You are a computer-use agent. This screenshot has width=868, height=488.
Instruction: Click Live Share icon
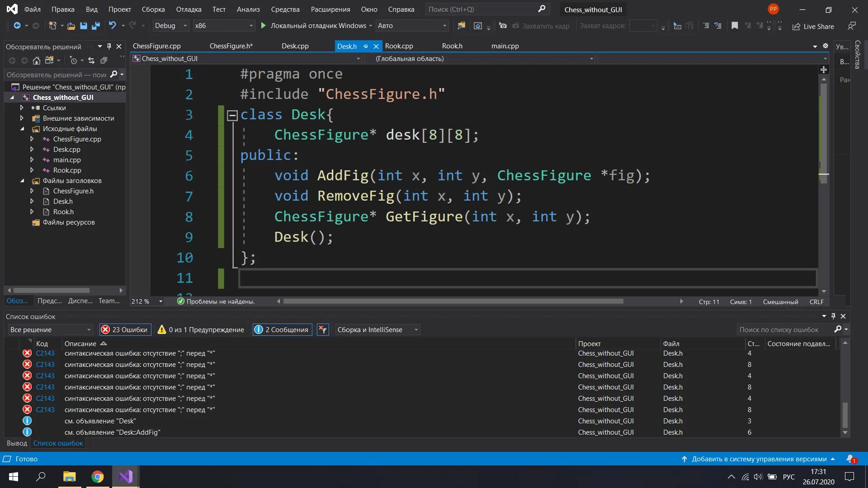796,27
